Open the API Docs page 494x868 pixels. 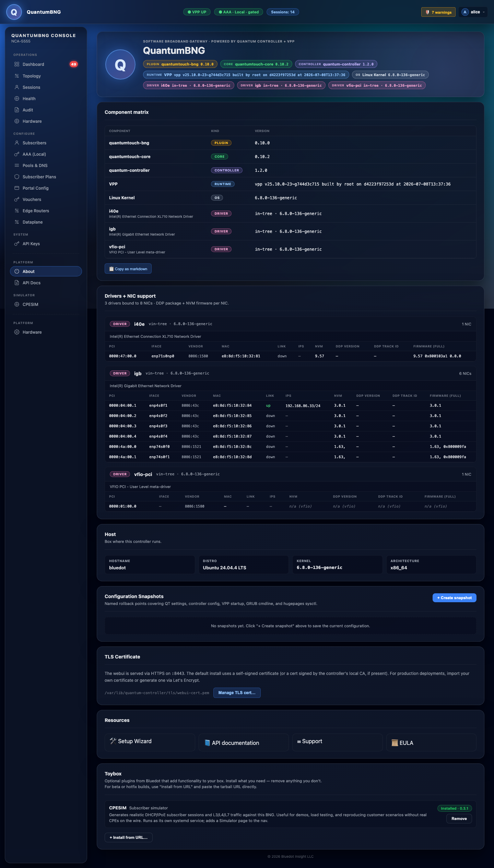click(46, 283)
